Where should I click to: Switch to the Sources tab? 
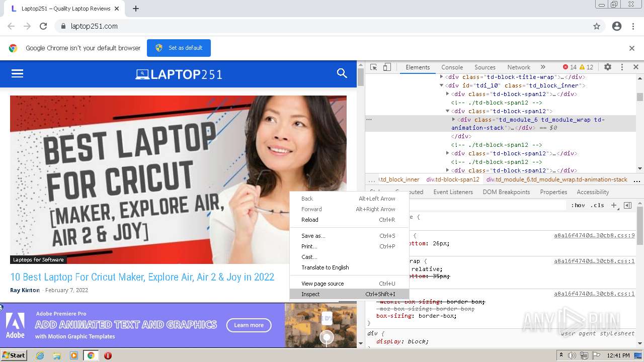[485, 67]
